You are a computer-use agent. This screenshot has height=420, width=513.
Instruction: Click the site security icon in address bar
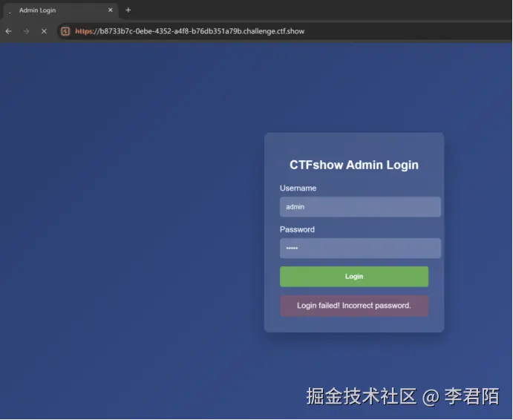65,31
